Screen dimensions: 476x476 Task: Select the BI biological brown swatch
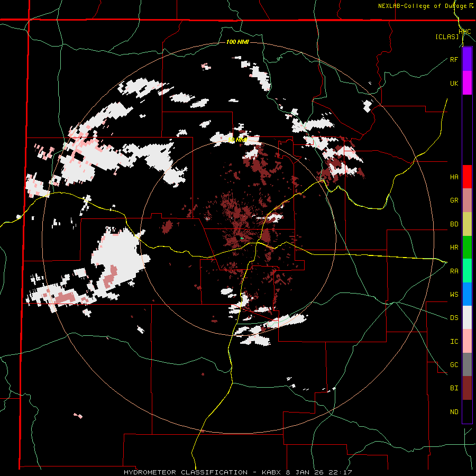pos(467,388)
